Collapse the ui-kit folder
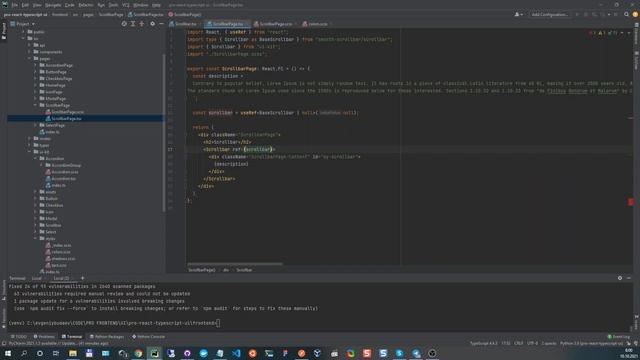This screenshot has height=360, width=640. [x=29, y=152]
